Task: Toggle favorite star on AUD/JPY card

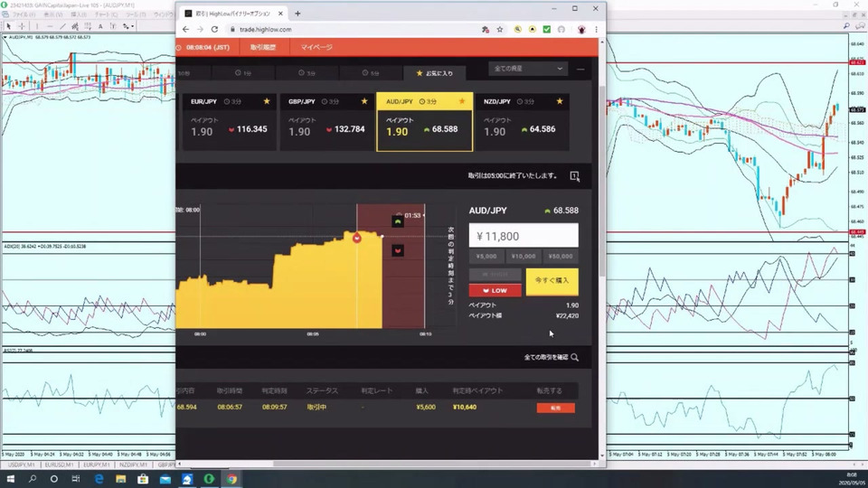Action: [x=462, y=101]
